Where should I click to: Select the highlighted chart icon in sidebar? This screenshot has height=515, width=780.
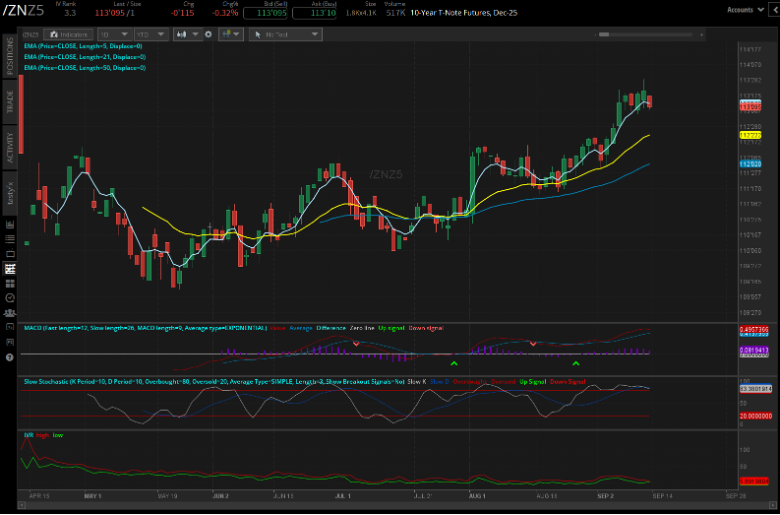tap(10, 269)
